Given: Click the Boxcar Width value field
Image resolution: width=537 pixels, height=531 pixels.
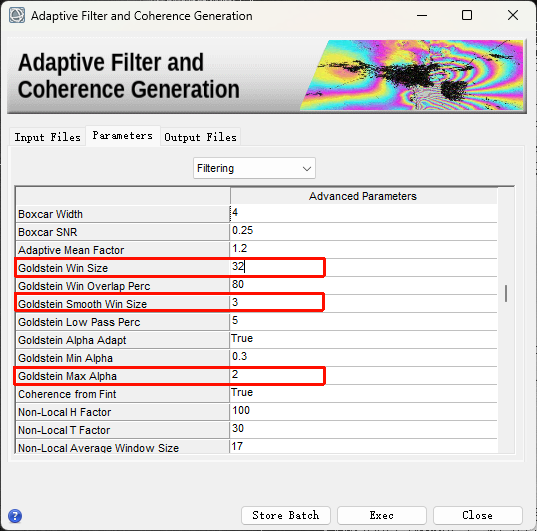Looking at the screenshot, I should coord(363,213).
